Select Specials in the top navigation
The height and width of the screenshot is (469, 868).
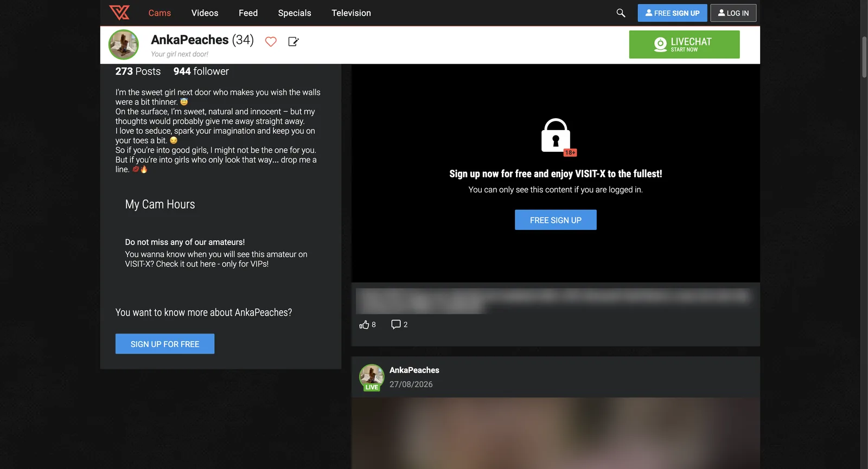(x=295, y=13)
